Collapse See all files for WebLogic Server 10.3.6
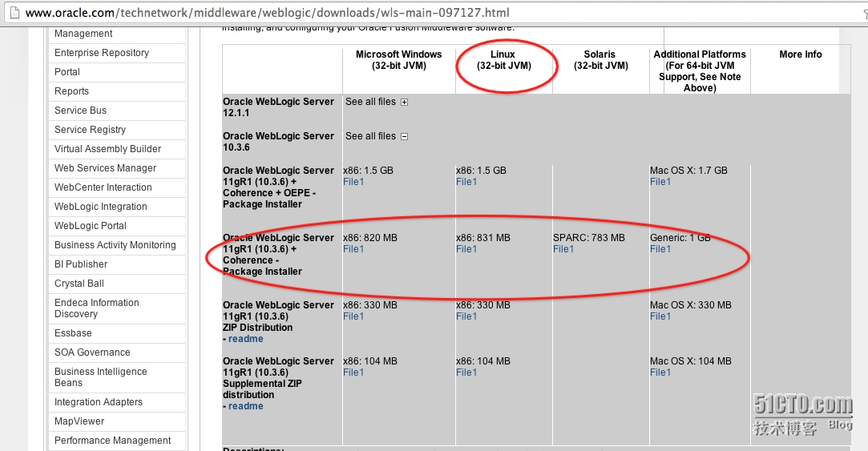This screenshot has height=451, width=868. click(404, 136)
